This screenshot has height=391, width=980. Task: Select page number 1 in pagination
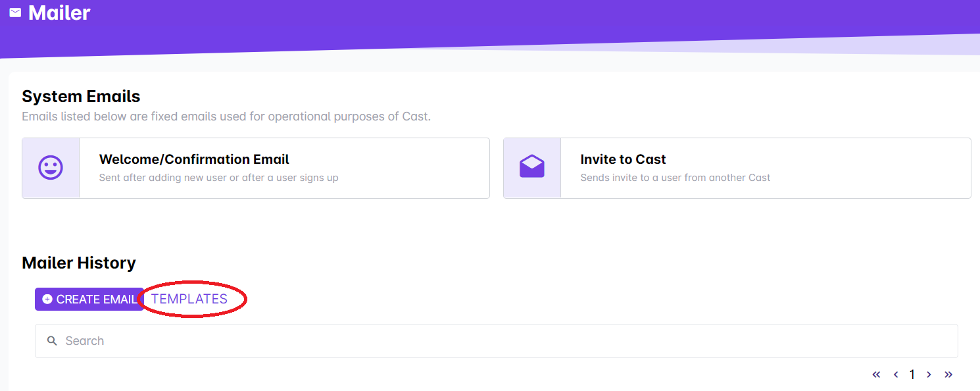point(912,375)
